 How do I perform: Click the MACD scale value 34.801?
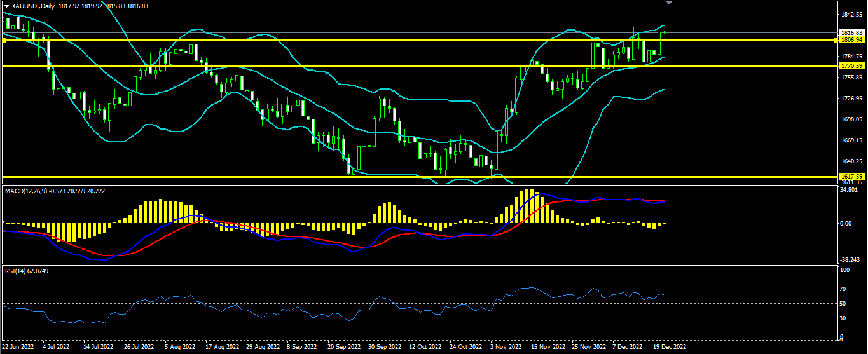pyautogui.click(x=848, y=190)
